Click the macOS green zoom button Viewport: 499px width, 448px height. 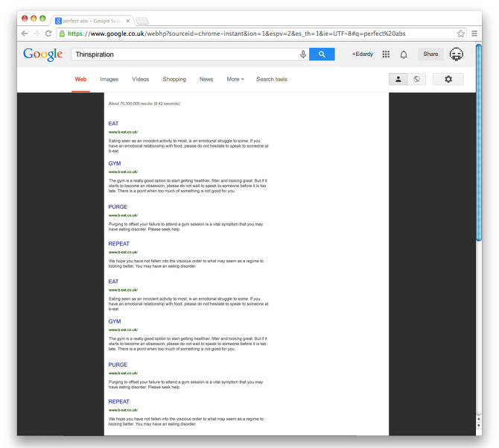(x=42, y=19)
